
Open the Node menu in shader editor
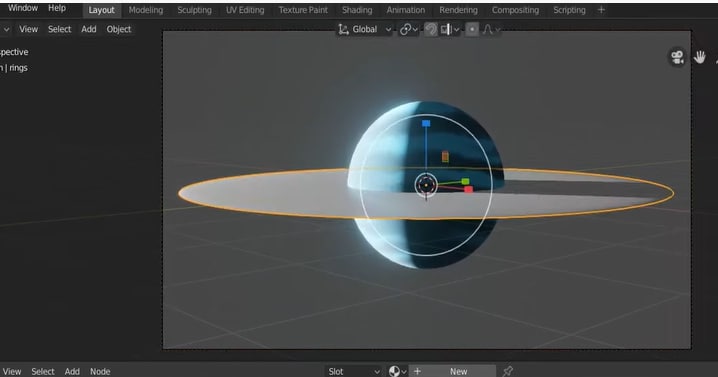click(100, 372)
